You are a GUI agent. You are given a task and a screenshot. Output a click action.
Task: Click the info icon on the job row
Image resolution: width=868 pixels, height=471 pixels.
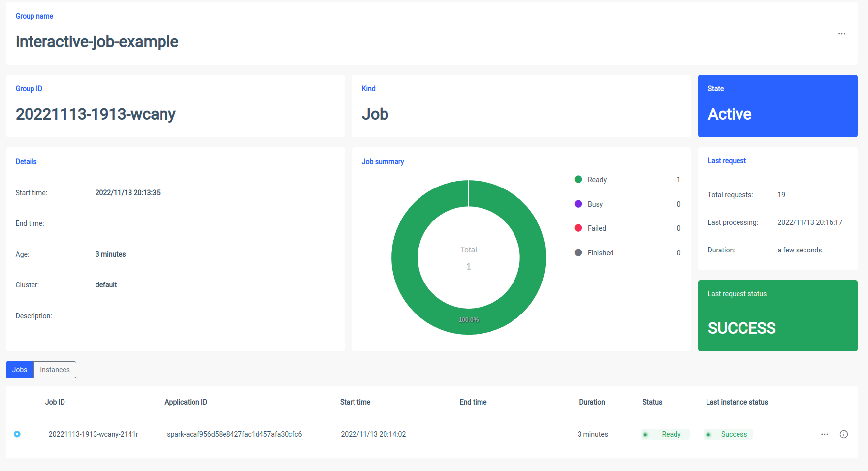(x=843, y=434)
